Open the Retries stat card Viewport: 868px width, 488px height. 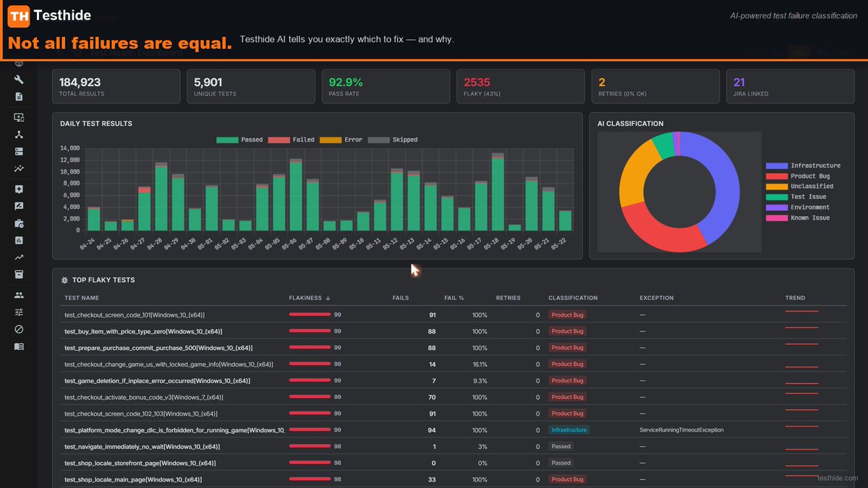[655, 87]
